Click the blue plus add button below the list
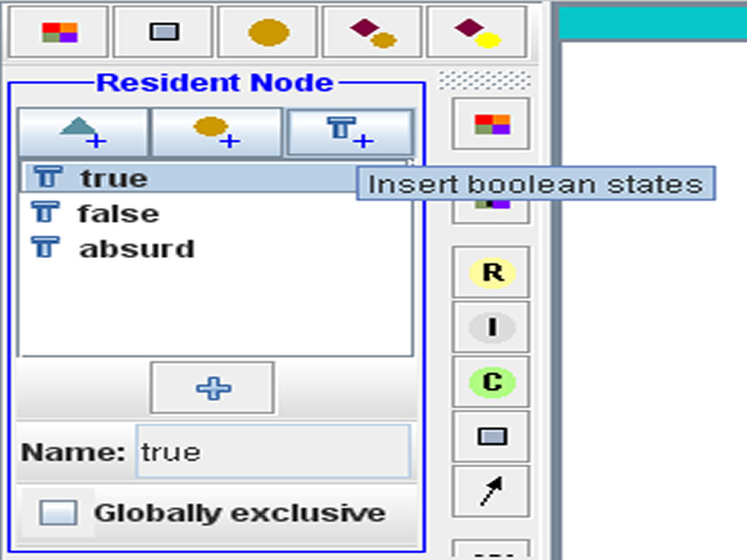Viewport: 747px width, 560px height. [212, 388]
